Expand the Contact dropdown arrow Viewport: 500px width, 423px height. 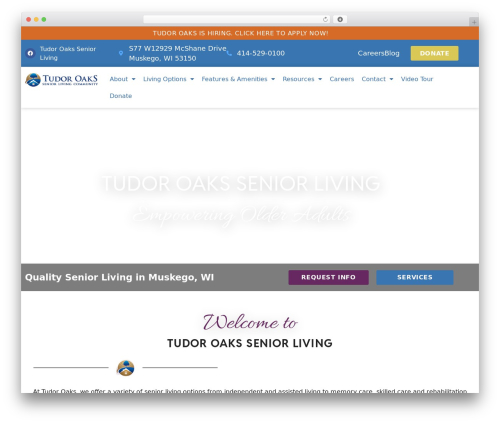(391, 79)
